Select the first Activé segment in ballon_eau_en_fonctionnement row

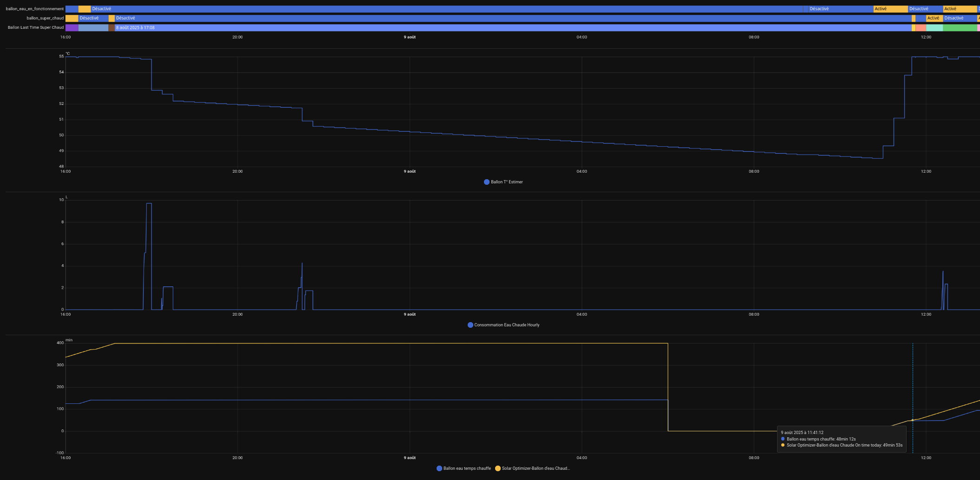890,9
